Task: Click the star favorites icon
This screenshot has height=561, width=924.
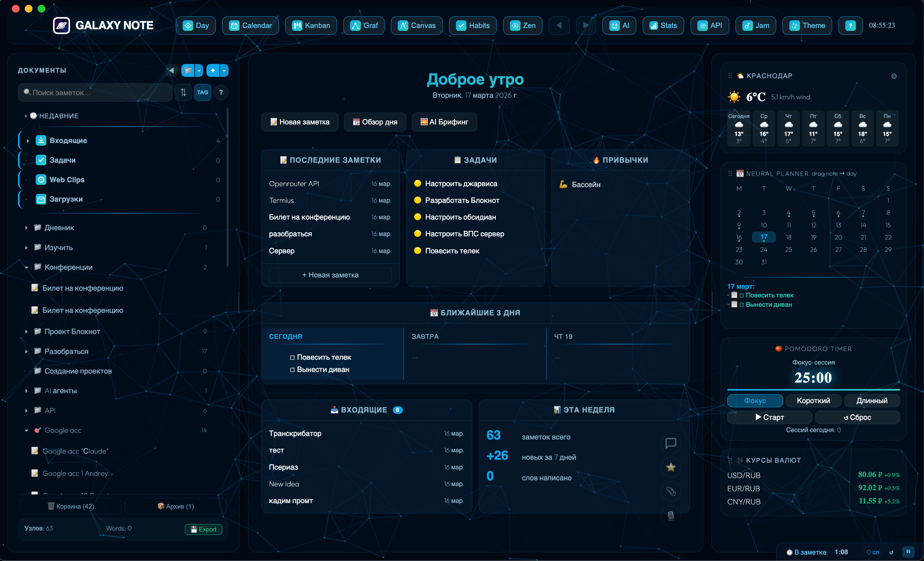Action: (671, 467)
